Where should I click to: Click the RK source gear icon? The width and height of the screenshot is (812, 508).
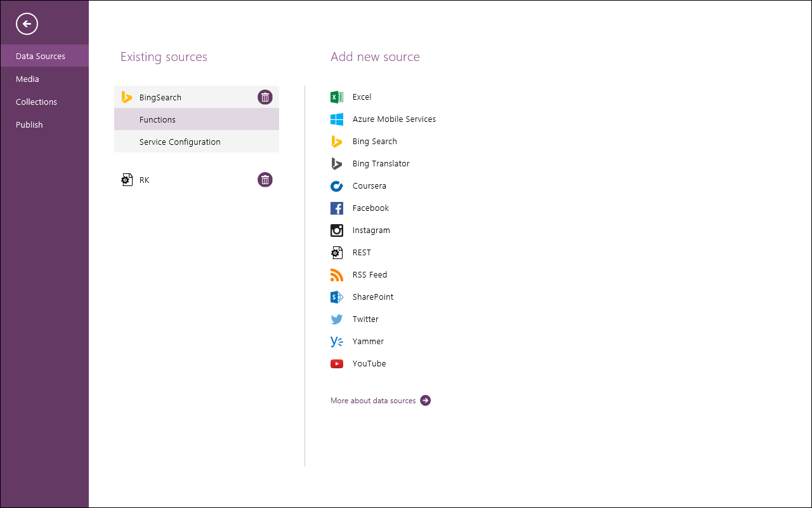coord(127,180)
